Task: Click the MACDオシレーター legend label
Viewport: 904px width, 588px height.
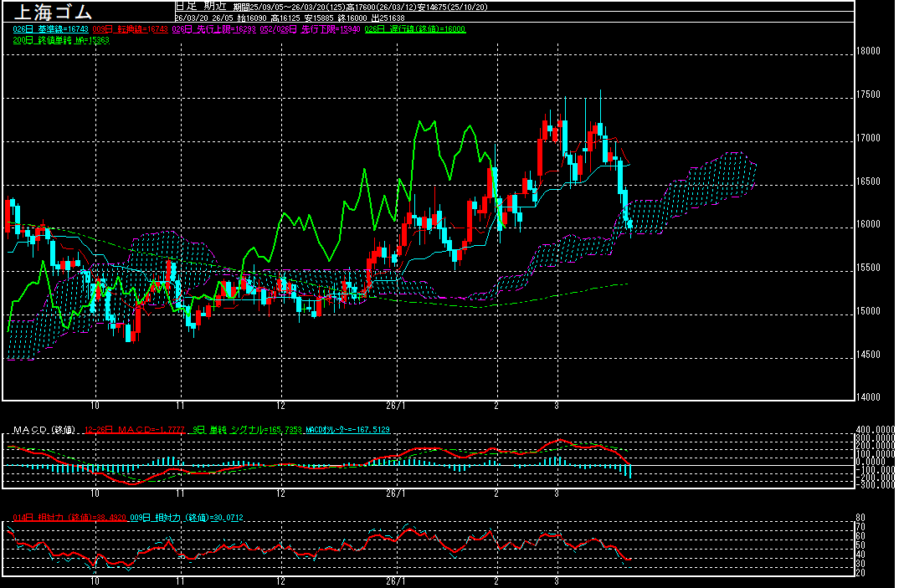Action: [347, 430]
